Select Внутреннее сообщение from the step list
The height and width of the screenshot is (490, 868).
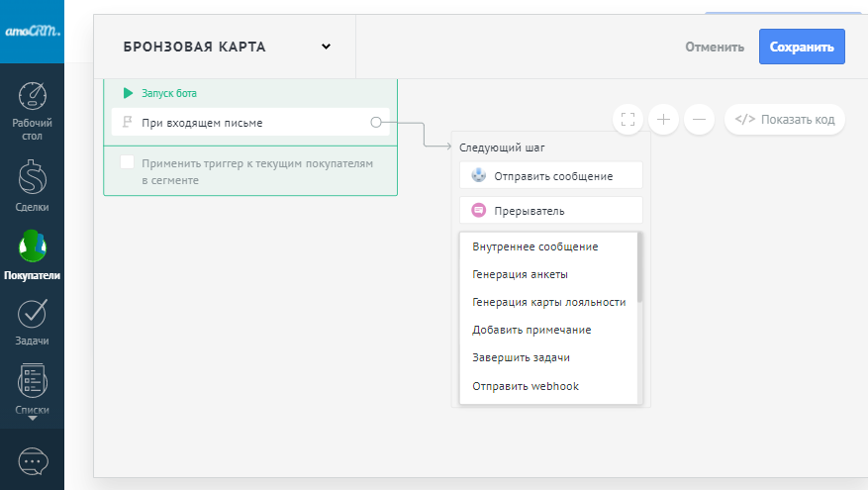tap(534, 246)
